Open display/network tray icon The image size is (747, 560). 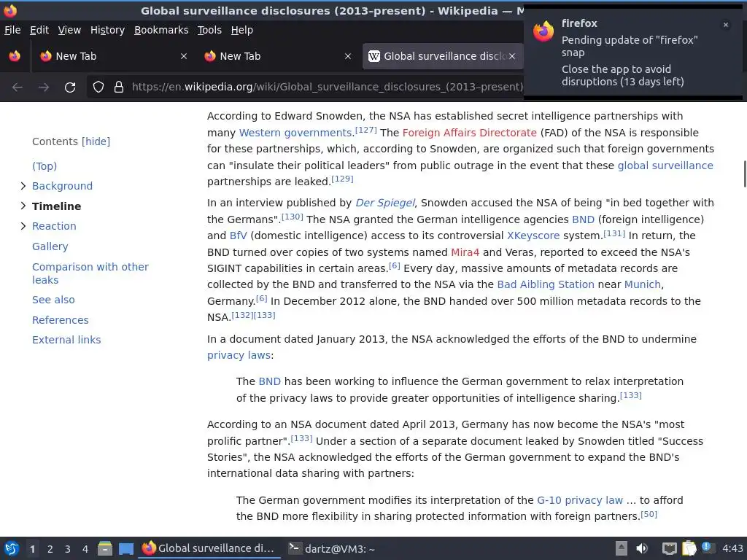click(670, 548)
